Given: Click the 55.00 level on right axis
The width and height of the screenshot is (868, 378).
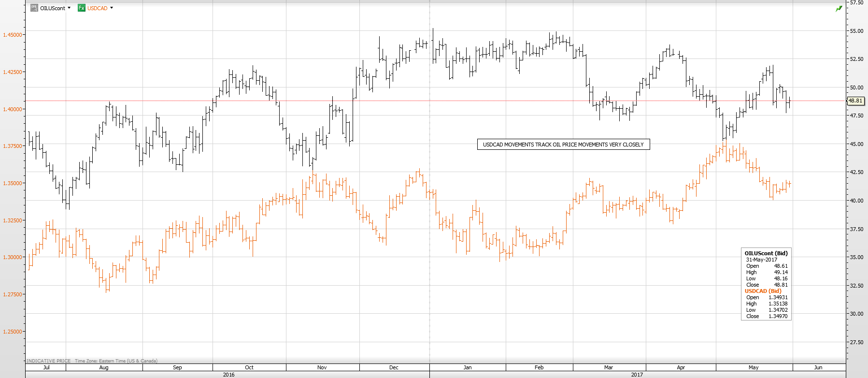Looking at the screenshot, I should click(857, 31).
